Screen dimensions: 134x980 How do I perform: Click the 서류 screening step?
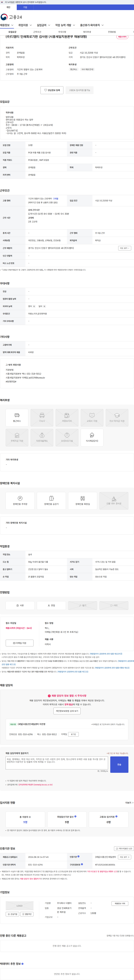[x=20, y=605]
